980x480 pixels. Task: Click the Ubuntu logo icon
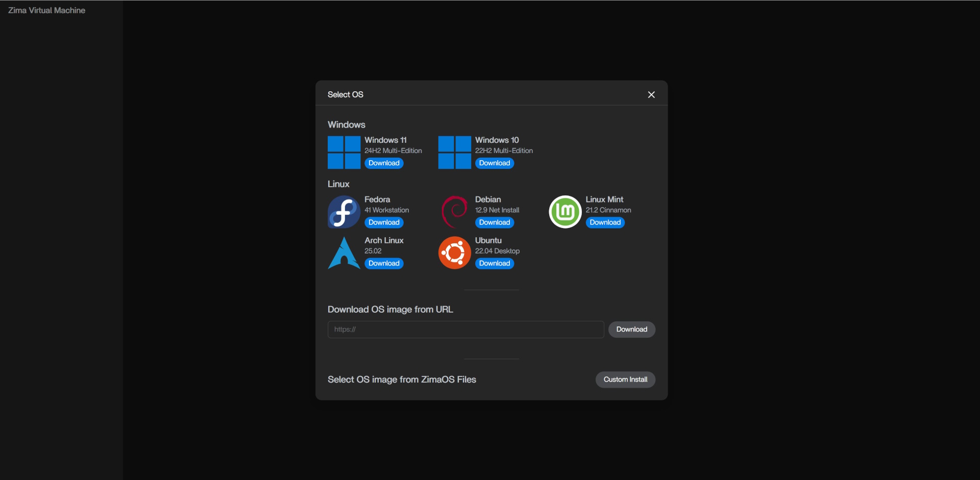pyautogui.click(x=454, y=253)
